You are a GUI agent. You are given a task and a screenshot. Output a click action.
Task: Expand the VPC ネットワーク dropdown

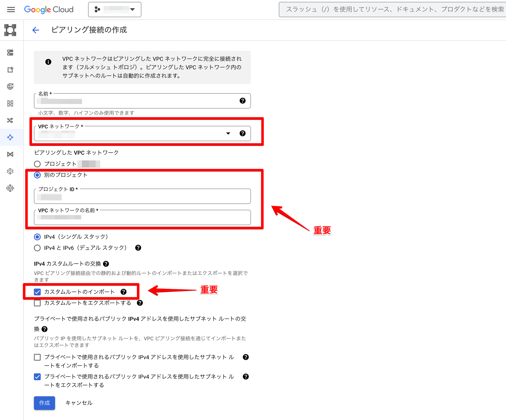click(x=228, y=133)
